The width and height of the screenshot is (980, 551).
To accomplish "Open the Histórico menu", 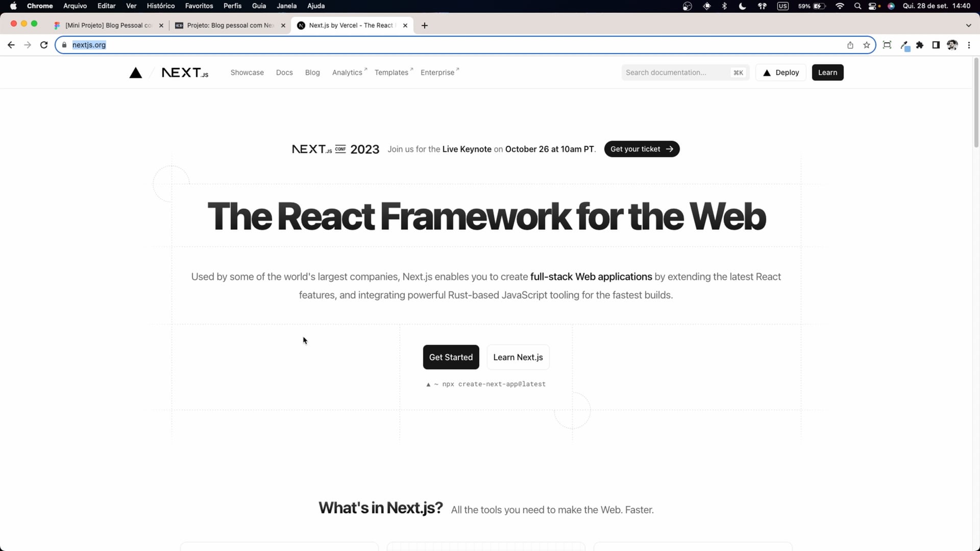I will click(x=160, y=6).
